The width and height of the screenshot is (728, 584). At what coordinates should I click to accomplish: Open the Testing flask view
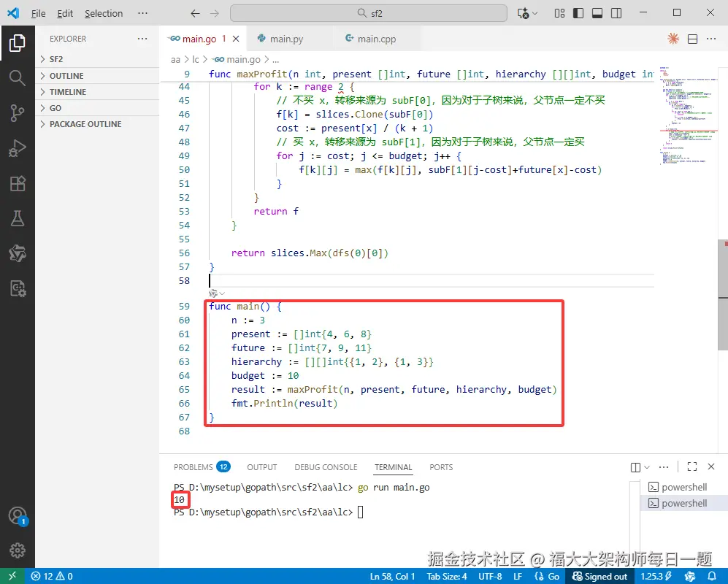coord(18,218)
